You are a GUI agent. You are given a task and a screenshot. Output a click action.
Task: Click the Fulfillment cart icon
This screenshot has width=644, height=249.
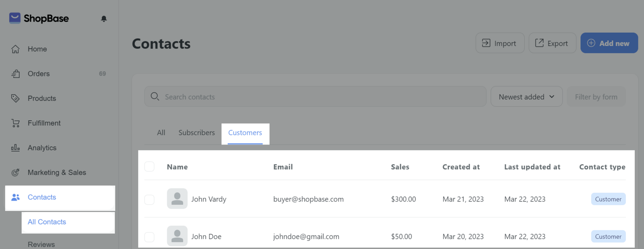(x=15, y=123)
